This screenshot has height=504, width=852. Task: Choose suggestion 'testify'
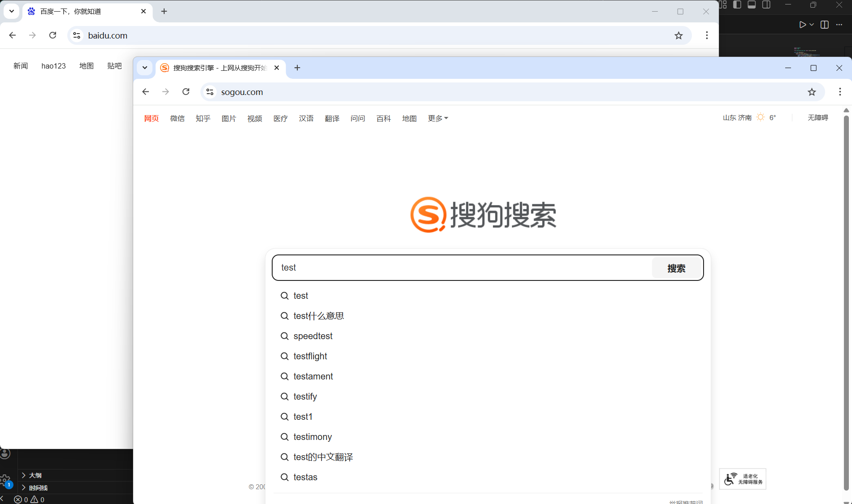pos(305,396)
